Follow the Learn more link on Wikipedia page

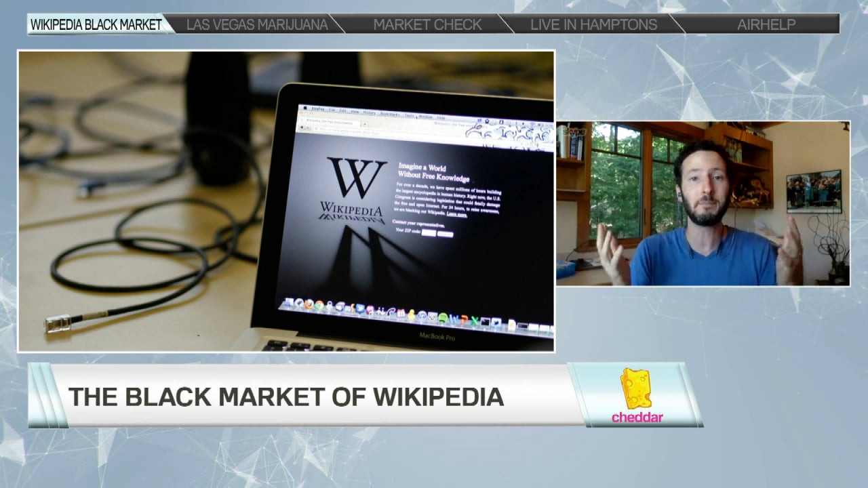pyautogui.click(x=457, y=214)
